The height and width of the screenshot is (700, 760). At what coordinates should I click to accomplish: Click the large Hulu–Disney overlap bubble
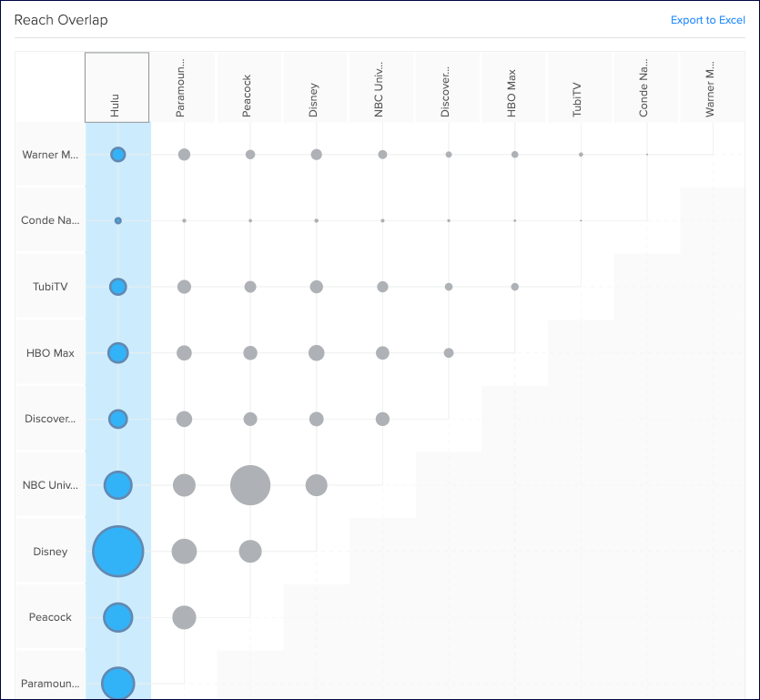click(117, 552)
